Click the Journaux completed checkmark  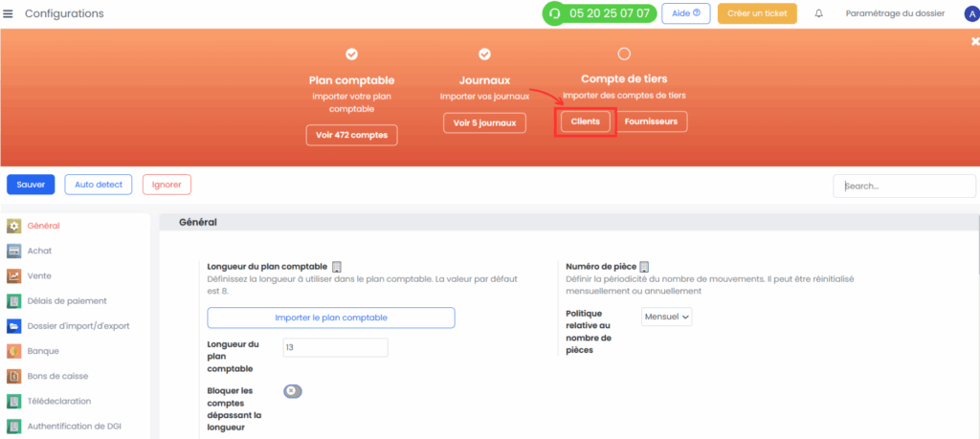(x=484, y=55)
